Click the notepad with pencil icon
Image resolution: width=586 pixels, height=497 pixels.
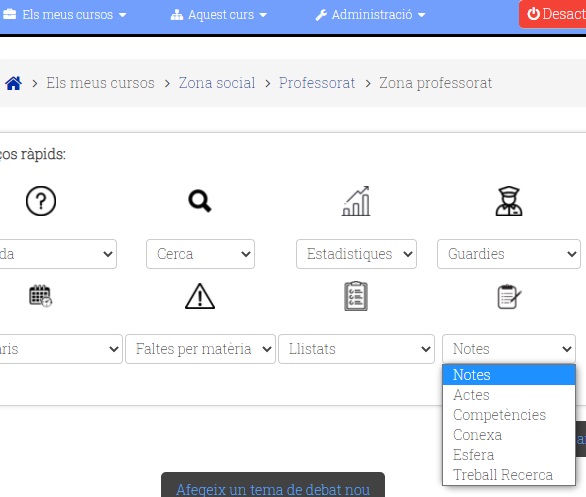(x=509, y=297)
